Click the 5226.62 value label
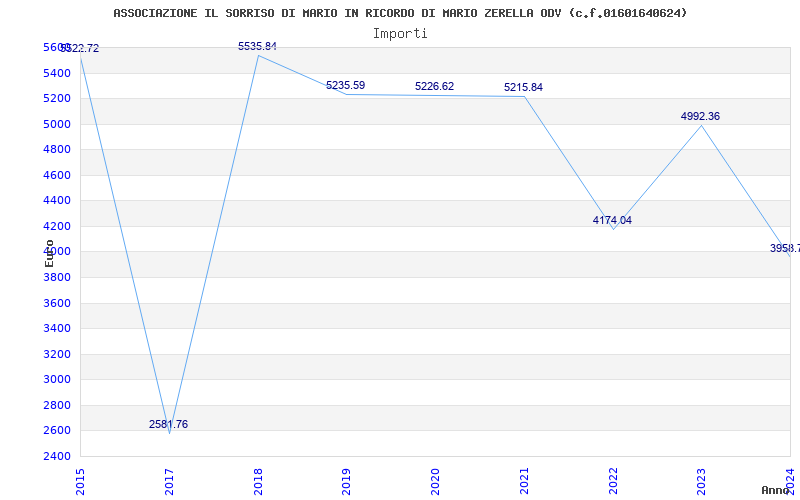 click(434, 86)
